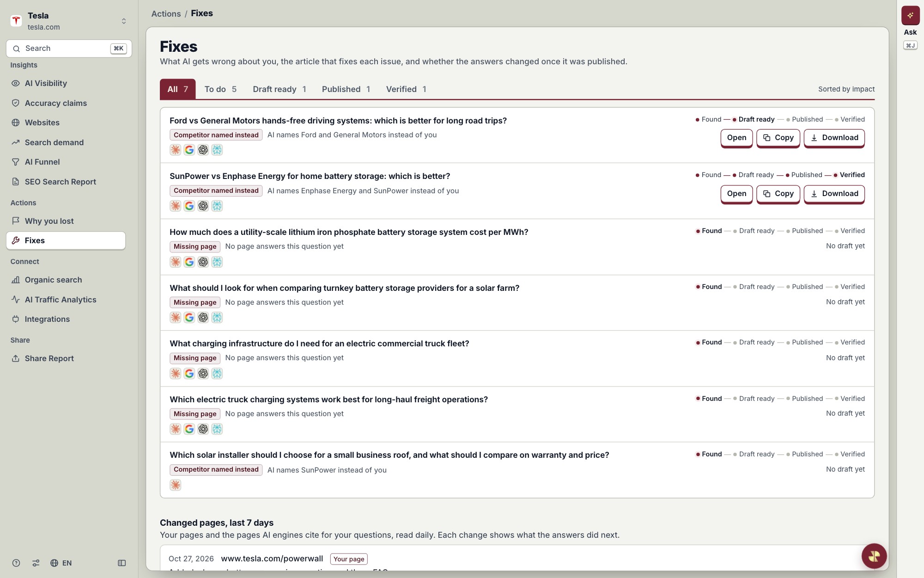Click the sidebar Search field
This screenshot has height=578, width=924.
69,49
